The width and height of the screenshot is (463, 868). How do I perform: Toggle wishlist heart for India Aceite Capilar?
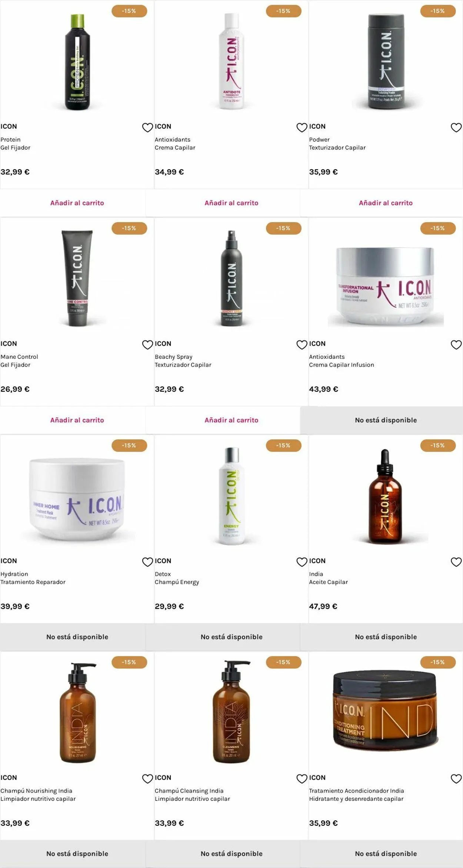point(456,562)
